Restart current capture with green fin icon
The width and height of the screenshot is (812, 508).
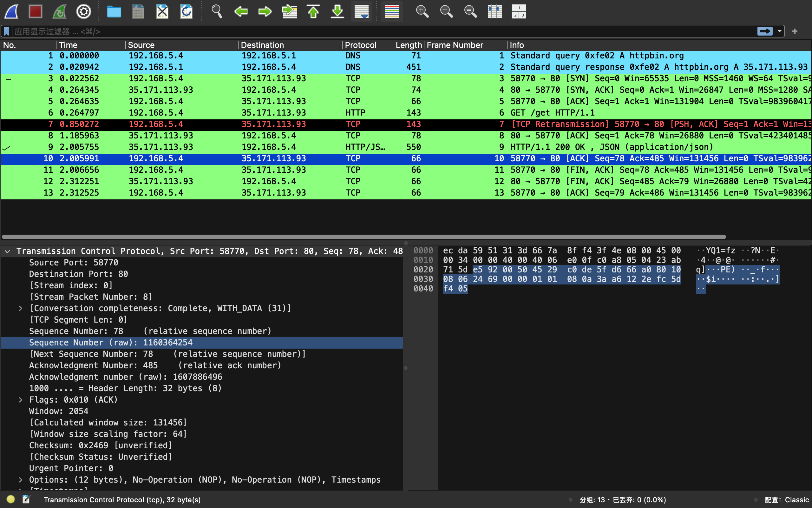tap(60, 11)
